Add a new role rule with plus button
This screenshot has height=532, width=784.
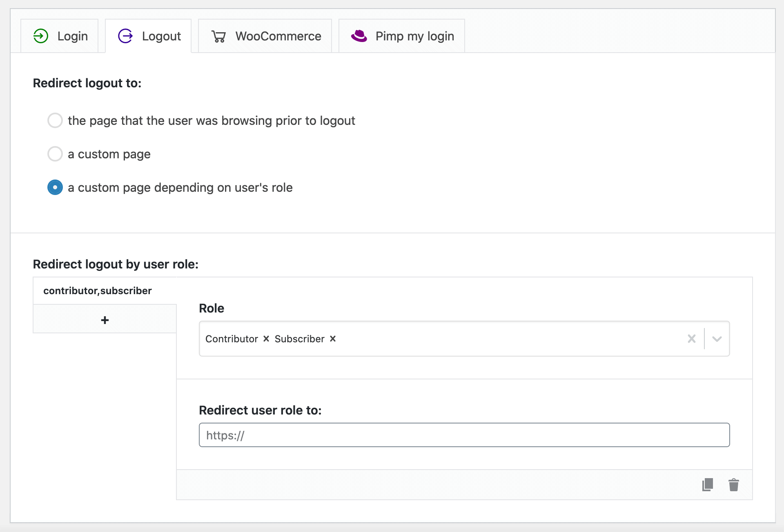point(105,320)
